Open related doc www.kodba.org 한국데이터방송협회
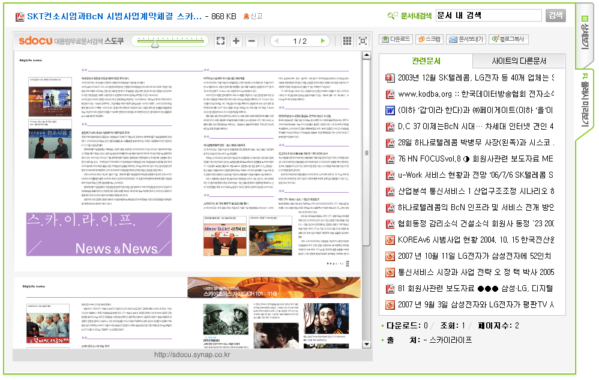Screen dimensions: 599x380 point(475,94)
